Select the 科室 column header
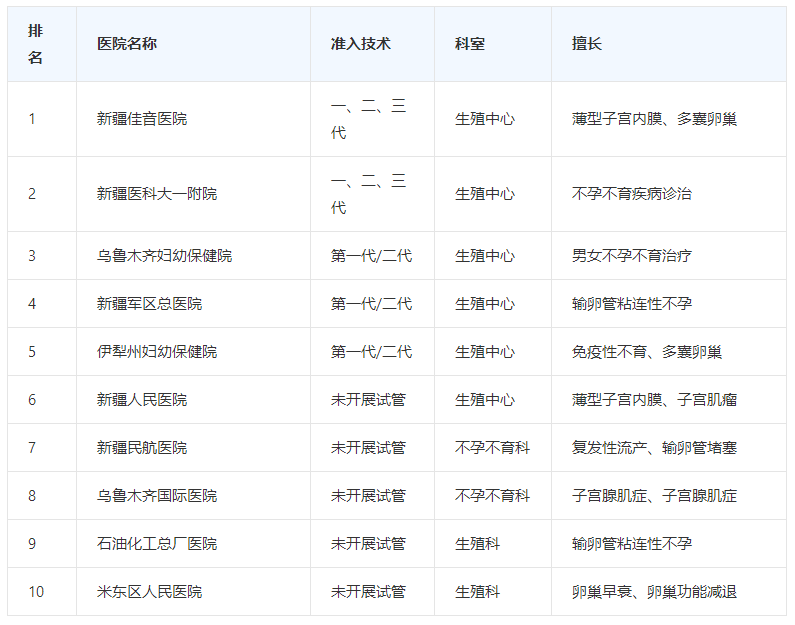 click(x=470, y=44)
